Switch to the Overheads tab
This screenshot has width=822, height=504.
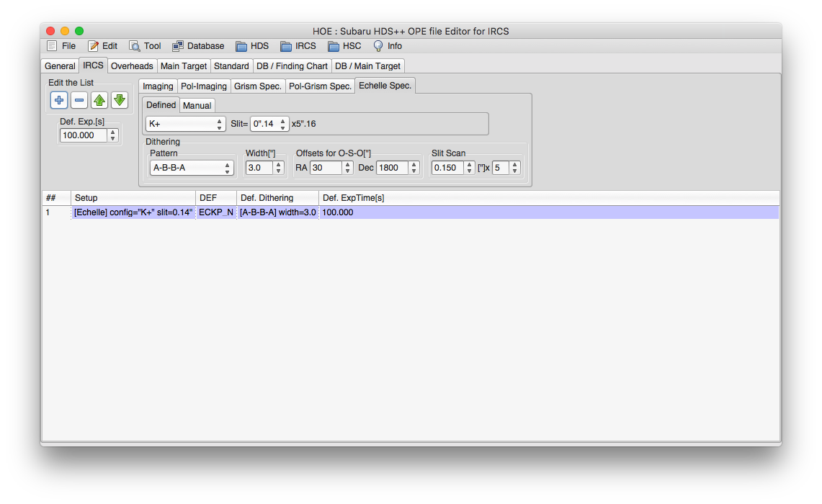click(132, 66)
